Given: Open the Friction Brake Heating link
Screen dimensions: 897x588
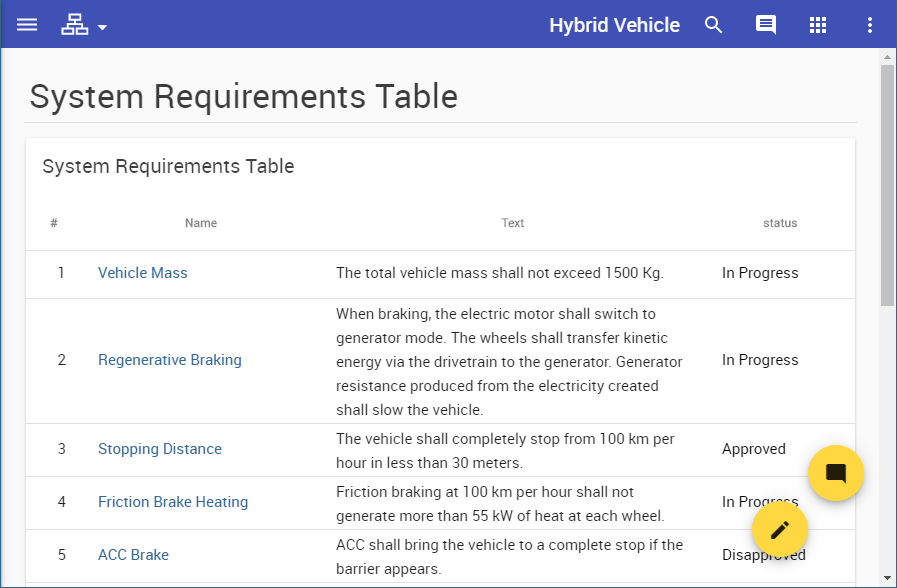Looking at the screenshot, I should (173, 502).
